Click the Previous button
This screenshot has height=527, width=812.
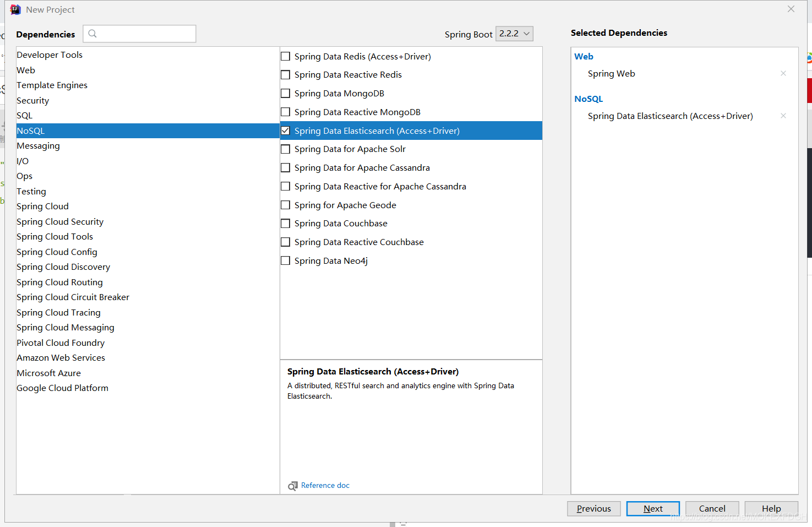point(594,509)
